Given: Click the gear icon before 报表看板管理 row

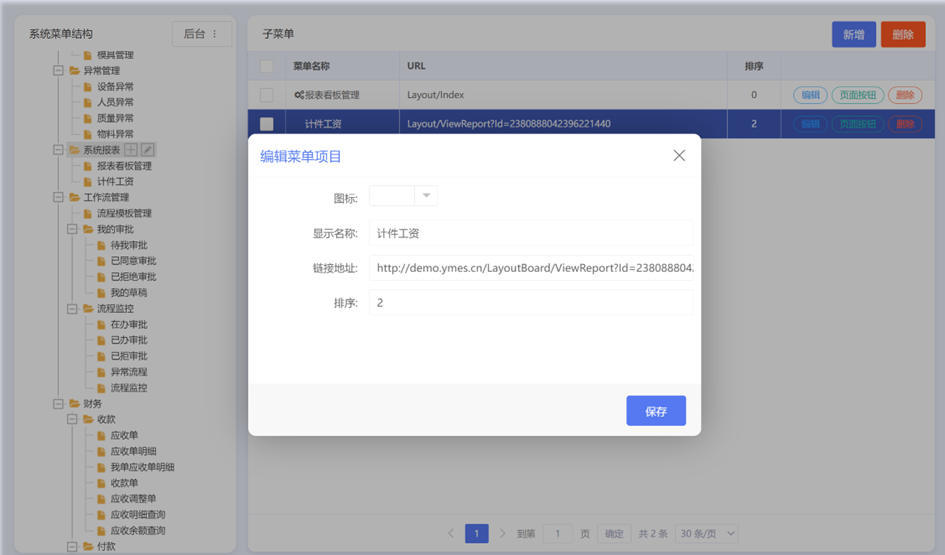Looking at the screenshot, I should click(x=299, y=95).
